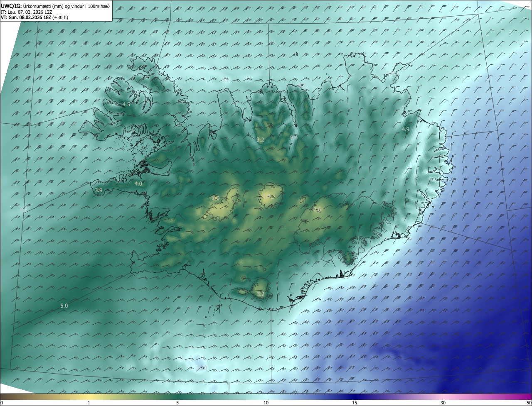The height and width of the screenshot is (406, 532).
Task: Select the VT: Sun. 08.02.2026 18Z line
Action: point(34,17)
